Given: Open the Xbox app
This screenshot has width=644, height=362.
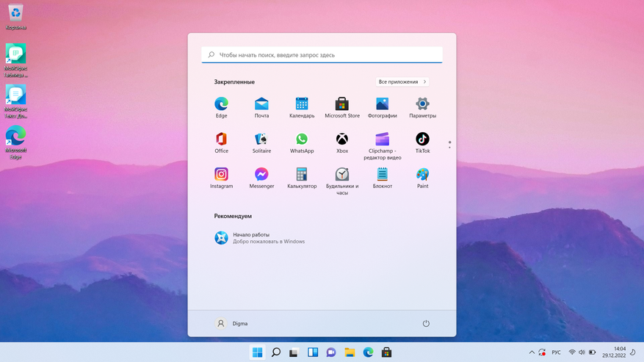Looking at the screenshot, I should (341, 142).
